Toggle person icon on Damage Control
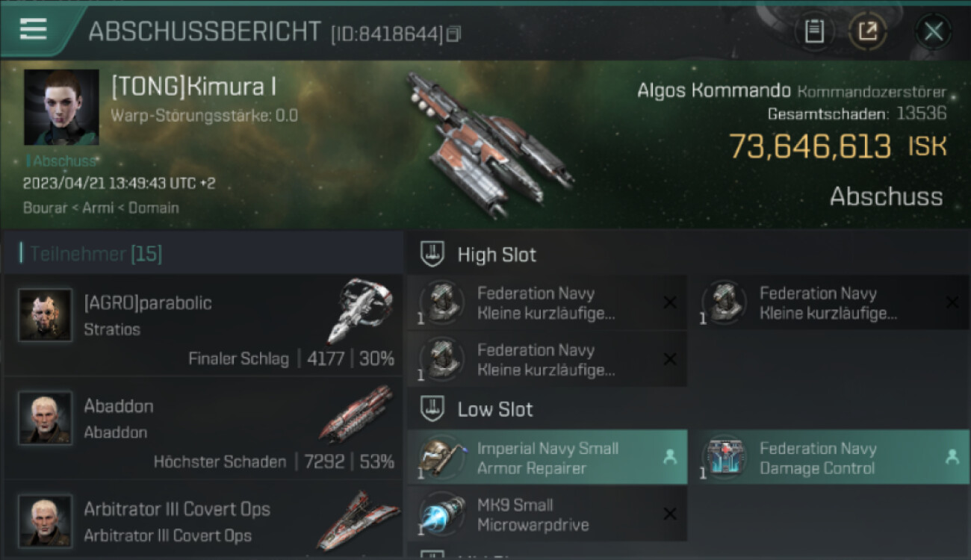 point(952,457)
